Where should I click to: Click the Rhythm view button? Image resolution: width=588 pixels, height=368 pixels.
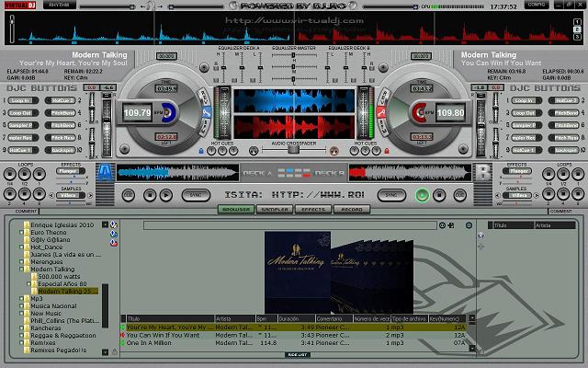pyautogui.click(x=59, y=6)
